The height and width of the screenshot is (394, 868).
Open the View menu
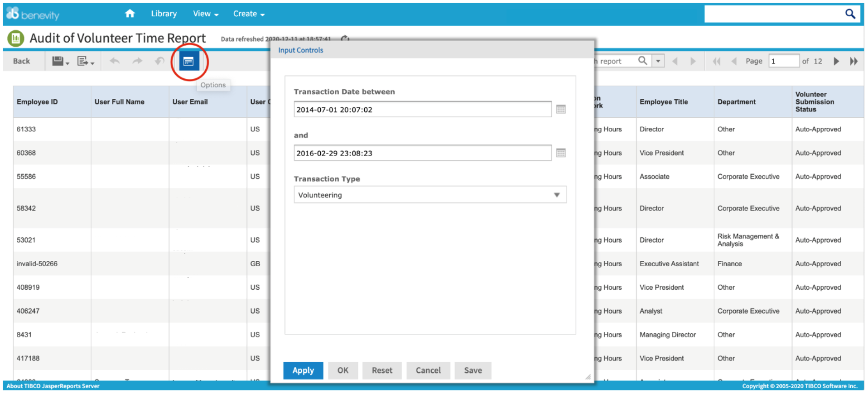[x=205, y=14]
